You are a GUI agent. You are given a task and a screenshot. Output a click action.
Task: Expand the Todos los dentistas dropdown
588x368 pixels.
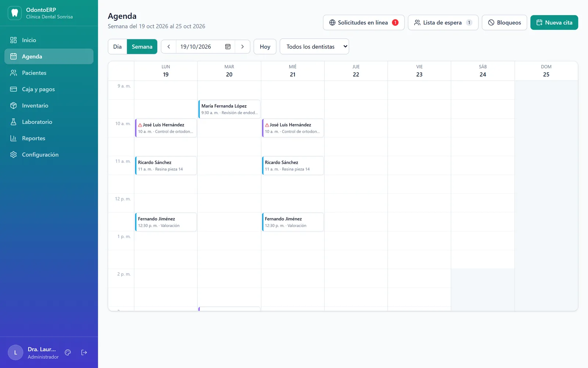click(x=314, y=46)
